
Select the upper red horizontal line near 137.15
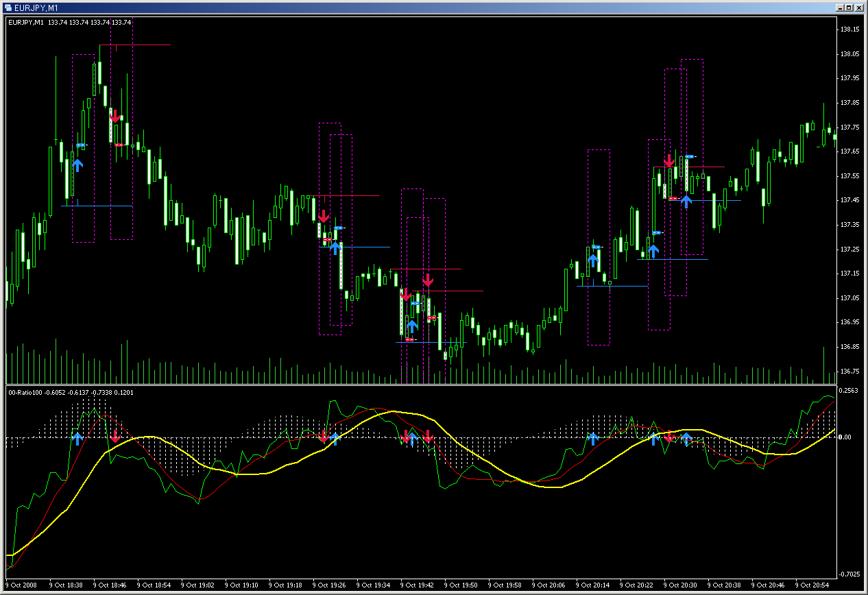(x=426, y=269)
